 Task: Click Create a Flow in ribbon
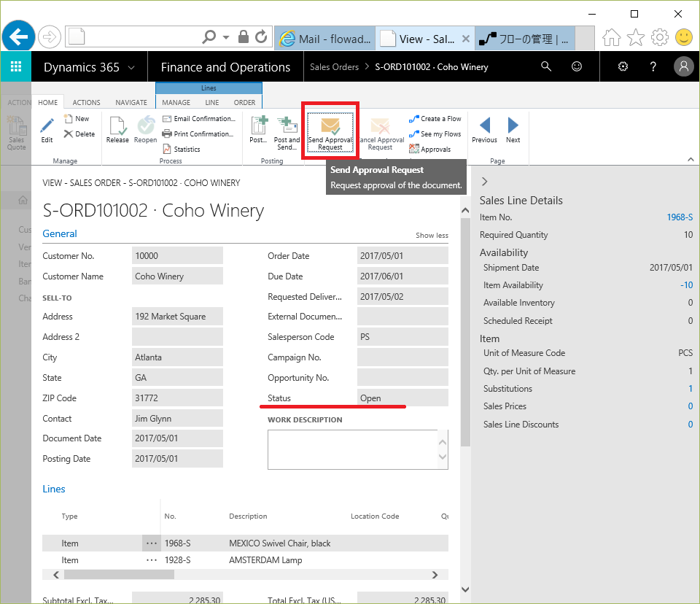pos(435,119)
